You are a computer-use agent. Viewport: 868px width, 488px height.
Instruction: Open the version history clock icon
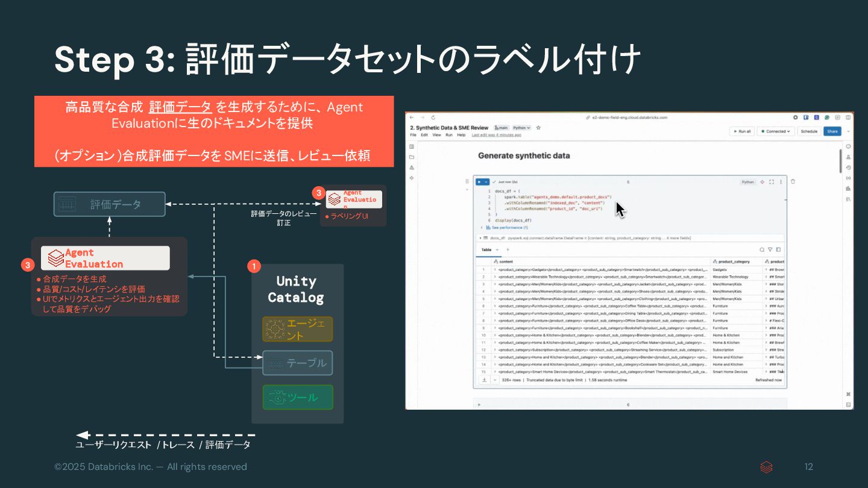[848, 167]
